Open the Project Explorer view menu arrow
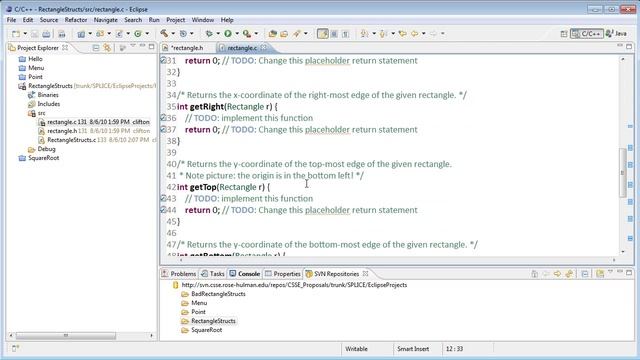 pyautogui.click(x=133, y=46)
